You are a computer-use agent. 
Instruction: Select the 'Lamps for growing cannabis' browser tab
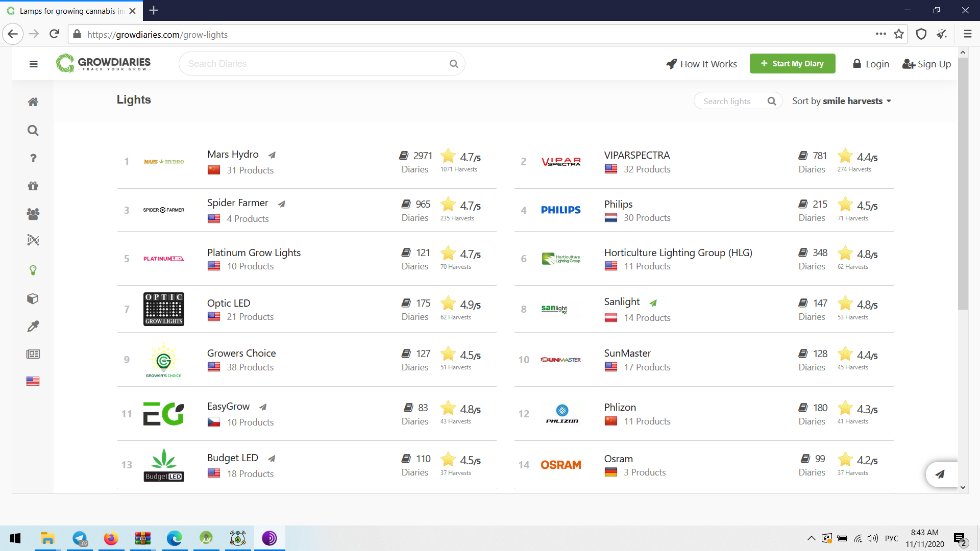click(x=71, y=11)
